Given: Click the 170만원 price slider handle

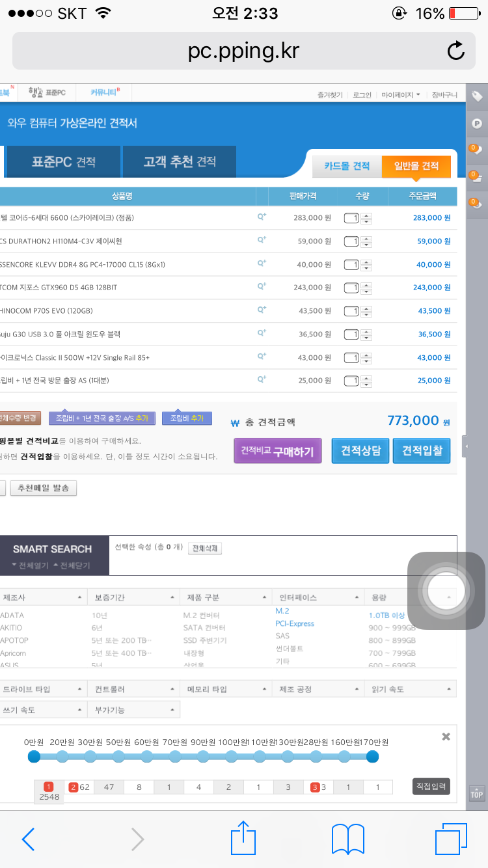Looking at the screenshot, I should [x=372, y=756].
